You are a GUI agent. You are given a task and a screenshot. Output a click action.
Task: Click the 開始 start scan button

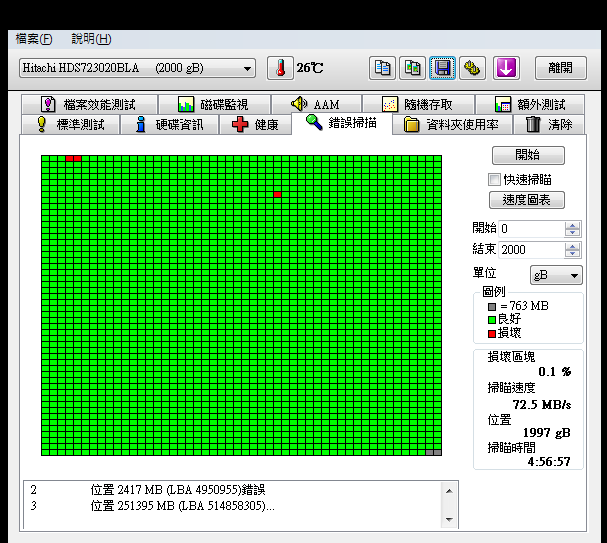tap(528, 155)
